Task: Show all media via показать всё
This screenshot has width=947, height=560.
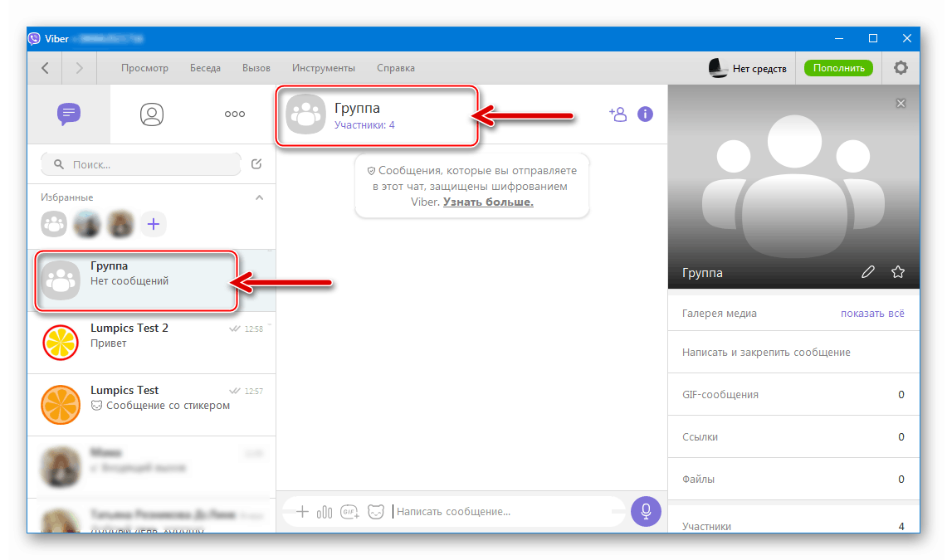Action: pos(871,313)
